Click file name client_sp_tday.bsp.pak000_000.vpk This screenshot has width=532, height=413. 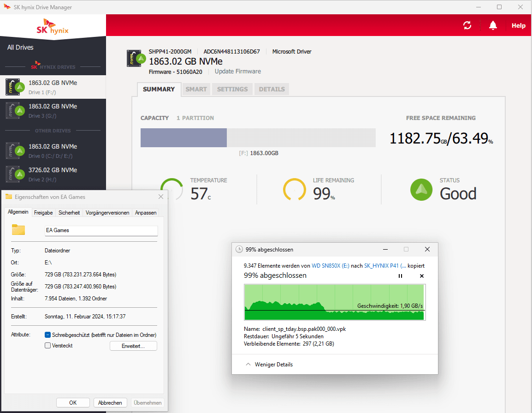point(304,329)
